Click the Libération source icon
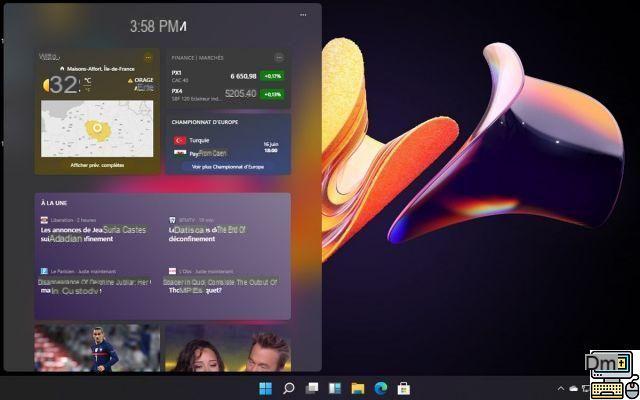The height and width of the screenshot is (400, 640). 44,220
